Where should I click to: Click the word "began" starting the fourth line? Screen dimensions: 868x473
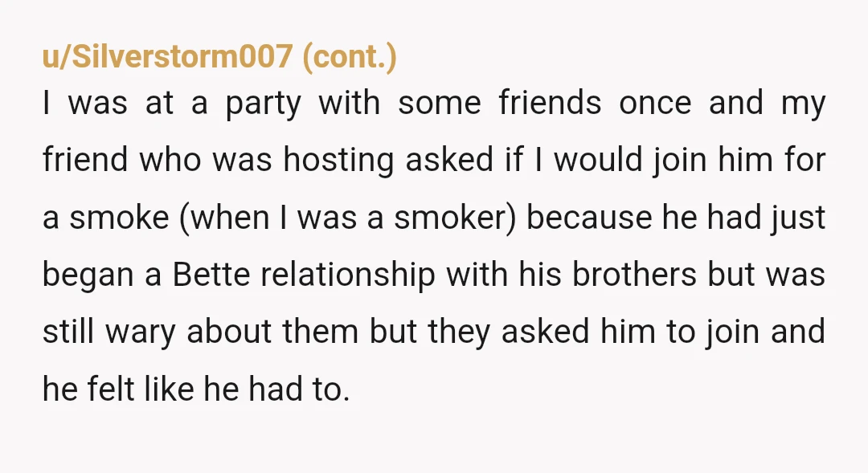click(88, 276)
